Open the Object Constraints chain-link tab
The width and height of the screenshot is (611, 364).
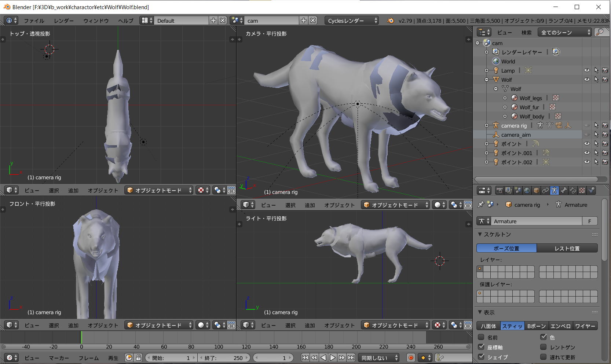(545, 190)
